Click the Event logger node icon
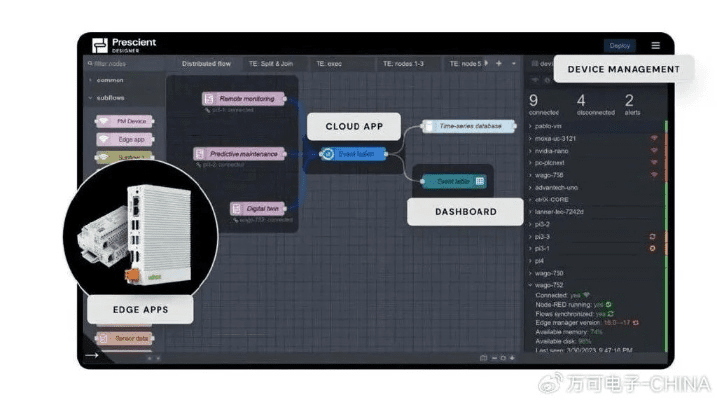This screenshot has height=400, width=717. [x=327, y=154]
